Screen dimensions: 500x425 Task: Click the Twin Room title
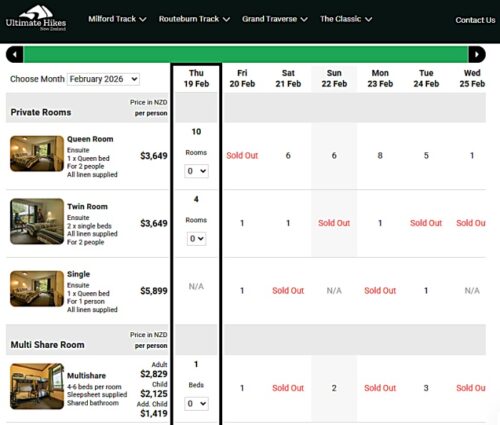(x=87, y=207)
